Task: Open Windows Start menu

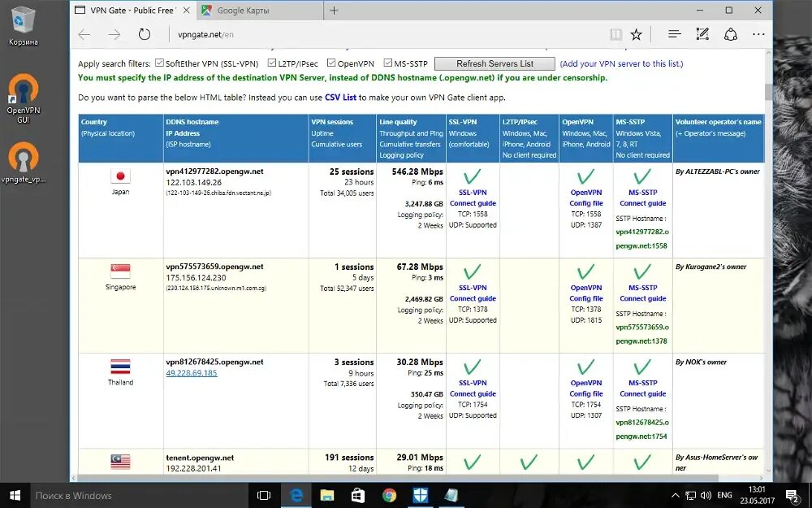Action: [15, 496]
